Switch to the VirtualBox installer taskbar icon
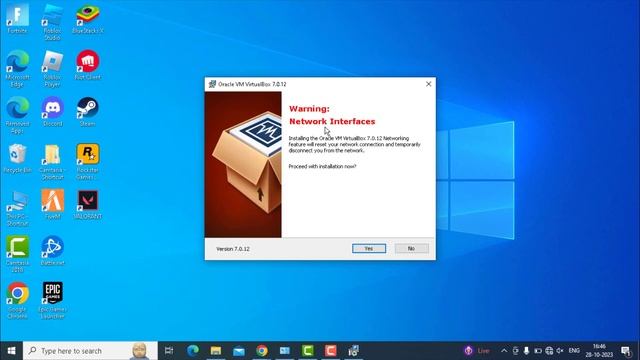This screenshot has width=640, height=360. click(x=353, y=351)
